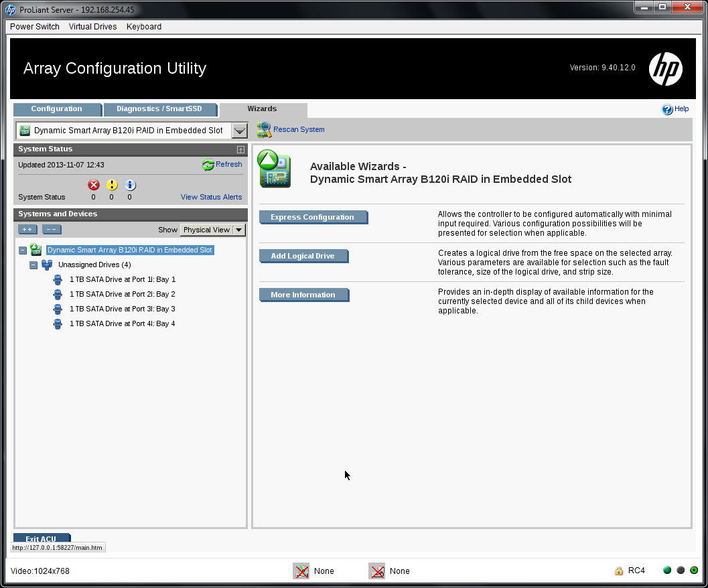The width and height of the screenshot is (708, 588).
Task: Click the Help question mark icon
Action: [x=667, y=109]
